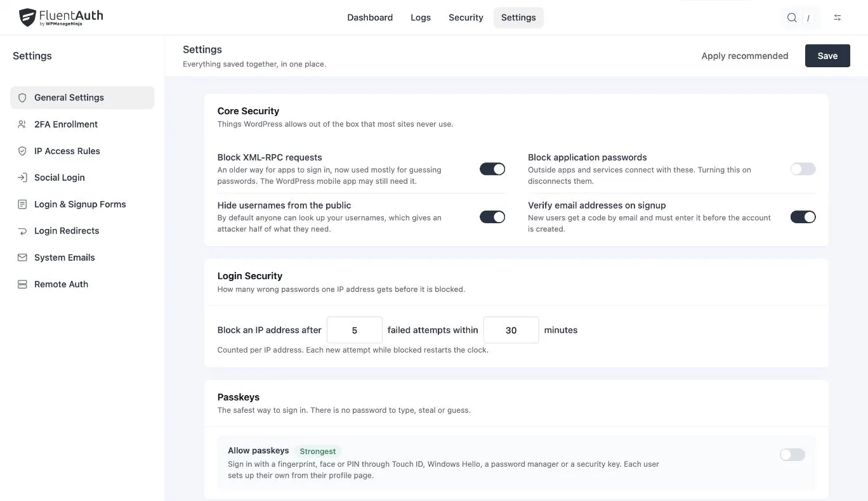Click the Passkeys section heading
868x501 pixels.
pos(239,397)
